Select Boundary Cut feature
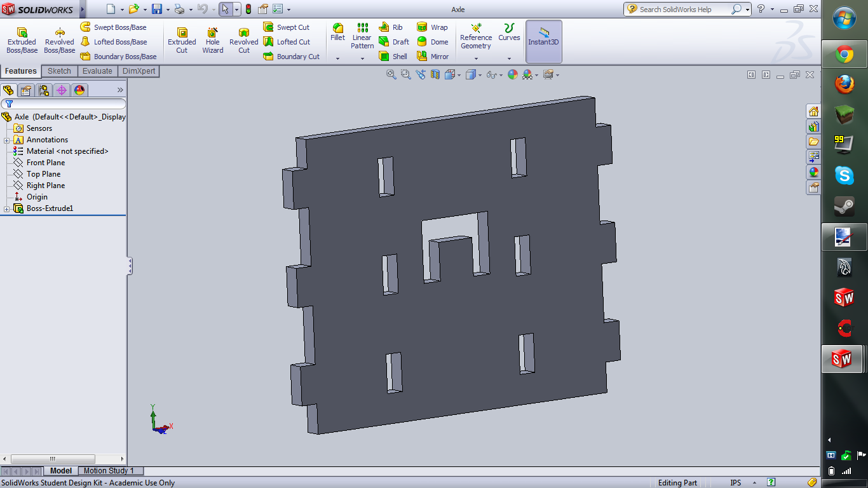The height and width of the screenshot is (488, 868). (292, 57)
